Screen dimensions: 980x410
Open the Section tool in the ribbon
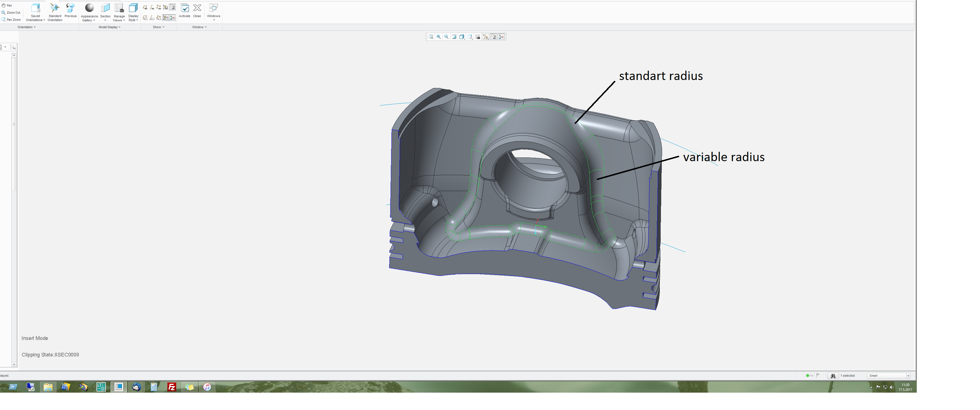[x=105, y=12]
